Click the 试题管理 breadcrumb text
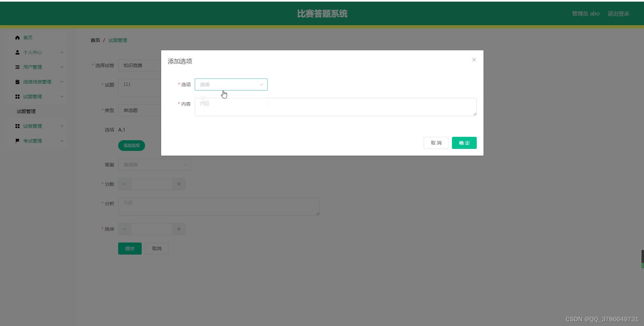This screenshot has height=326, width=644. point(118,40)
